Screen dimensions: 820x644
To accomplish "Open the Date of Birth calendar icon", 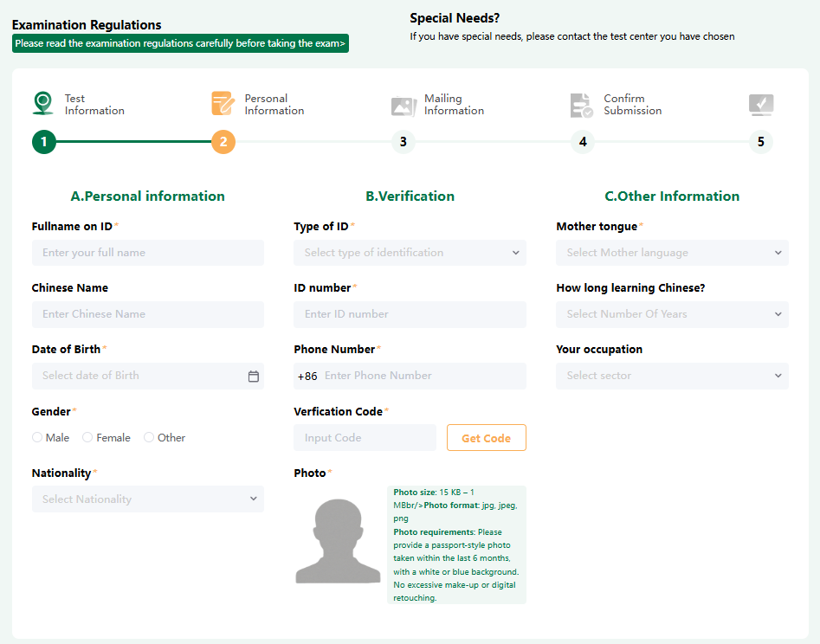I will tap(254, 377).
